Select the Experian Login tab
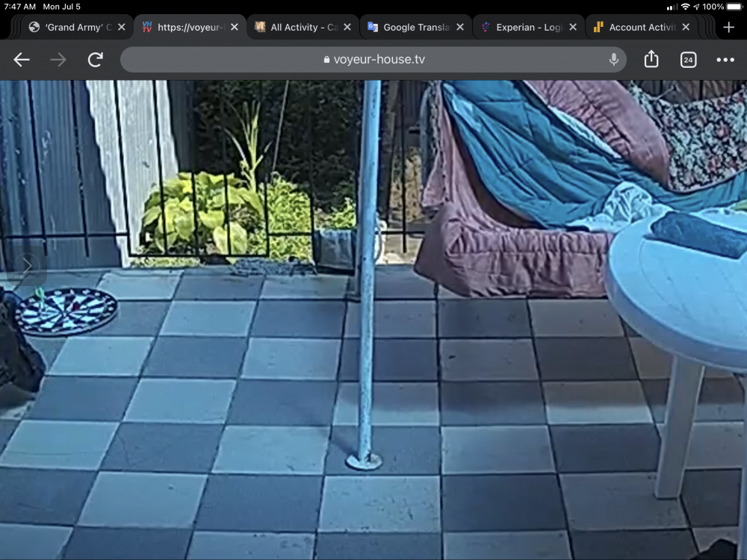 click(521, 27)
